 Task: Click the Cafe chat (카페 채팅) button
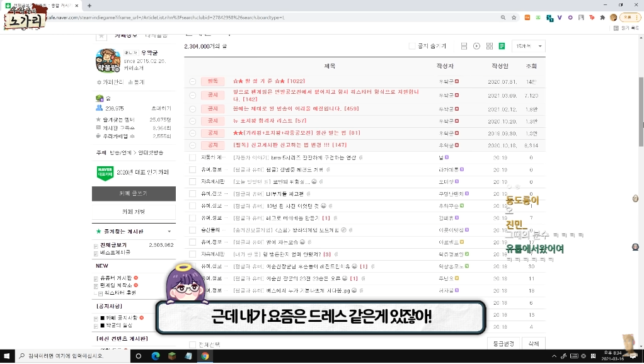pos(134,212)
